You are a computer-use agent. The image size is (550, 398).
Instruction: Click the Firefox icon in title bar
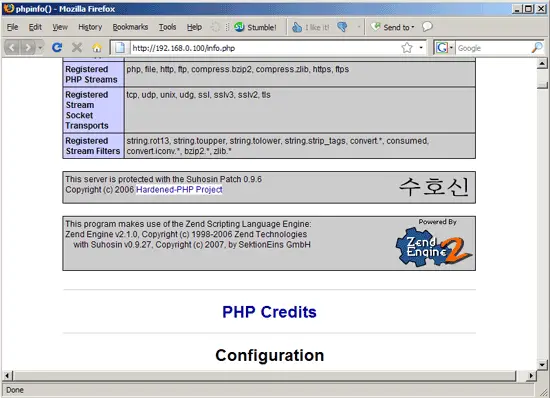(8, 8)
